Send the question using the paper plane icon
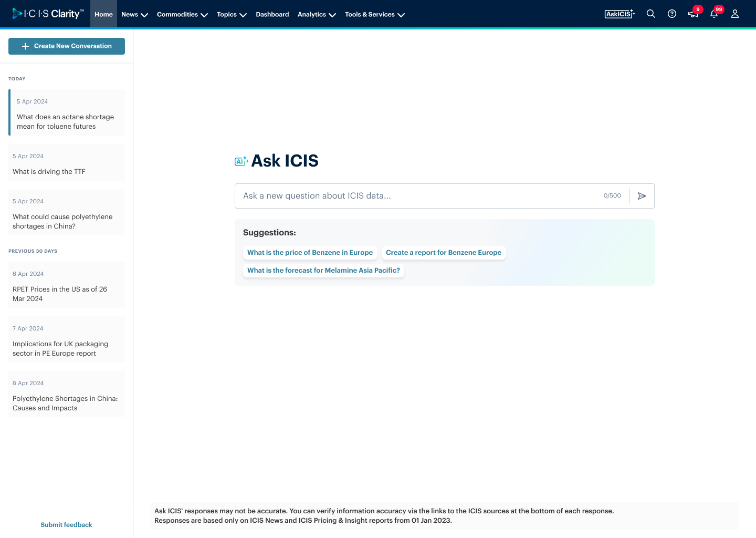The height and width of the screenshot is (538, 756). (x=642, y=195)
